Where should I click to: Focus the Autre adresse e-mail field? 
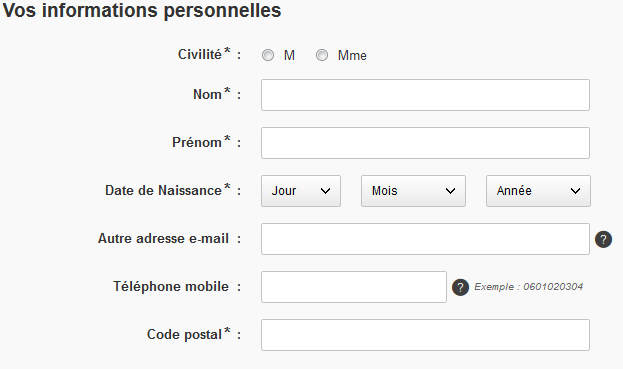coord(425,239)
